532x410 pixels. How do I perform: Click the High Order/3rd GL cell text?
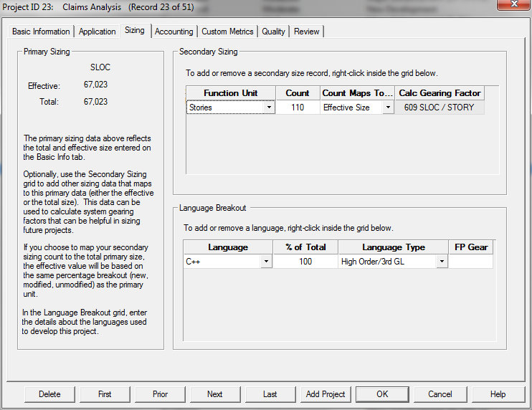(x=373, y=262)
